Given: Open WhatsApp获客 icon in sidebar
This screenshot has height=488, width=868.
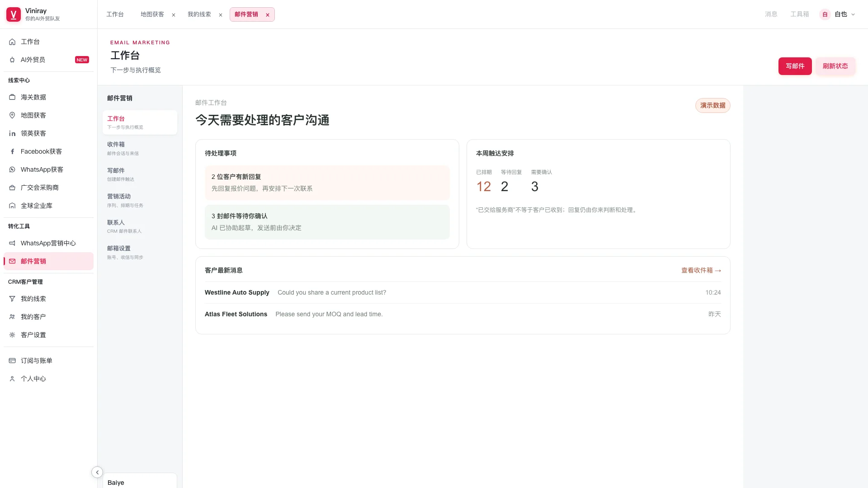Looking at the screenshot, I should (12, 169).
